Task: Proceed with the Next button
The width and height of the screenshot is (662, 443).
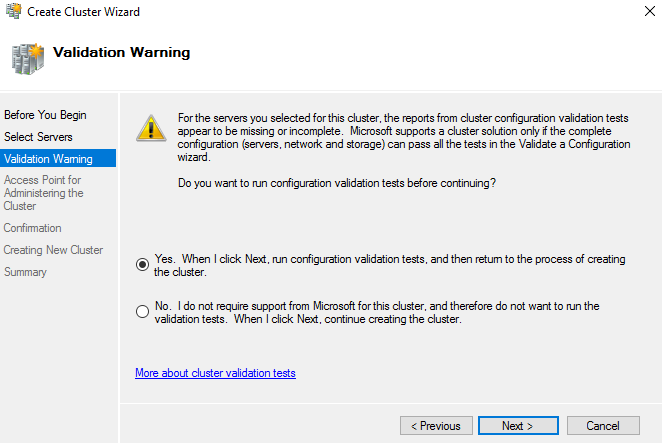Action: pos(518,426)
